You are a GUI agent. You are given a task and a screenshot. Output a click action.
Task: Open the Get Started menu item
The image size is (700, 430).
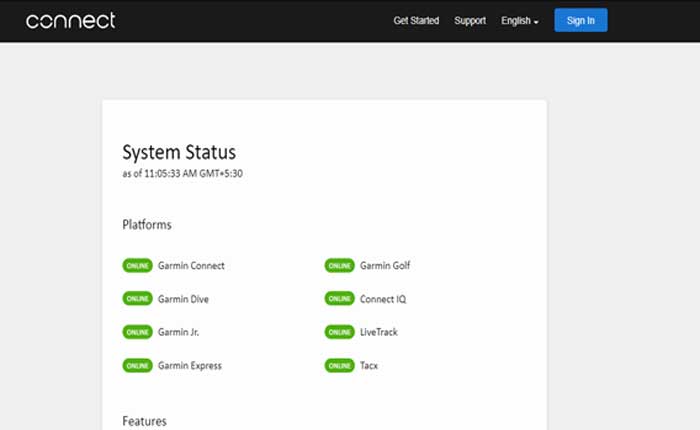[416, 21]
